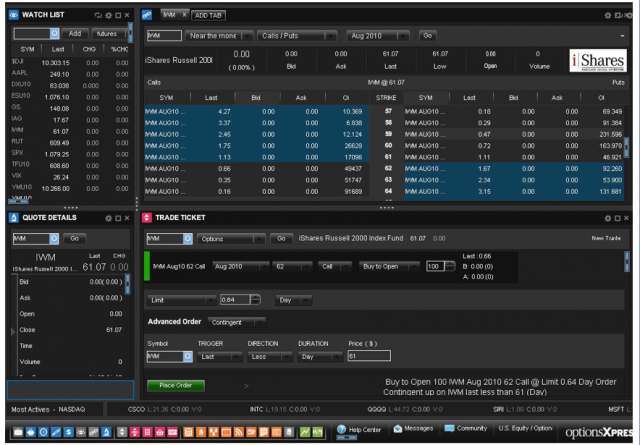This screenshot has width=640, height=445.
Task: Click the Watch List refresh icon
Action: click(x=98, y=15)
